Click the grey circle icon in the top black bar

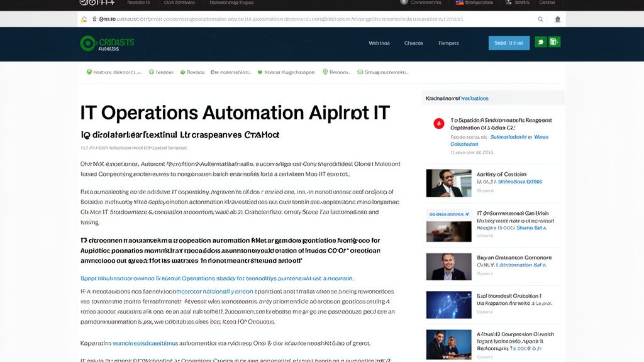click(404, 2)
